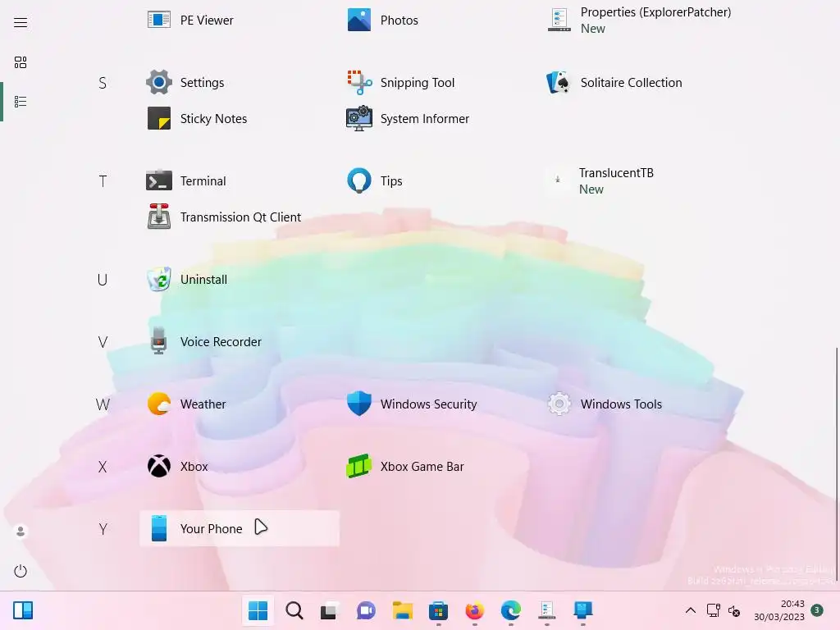Switch to all apps list view
Screen dimensions: 840x630
click(x=21, y=102)
